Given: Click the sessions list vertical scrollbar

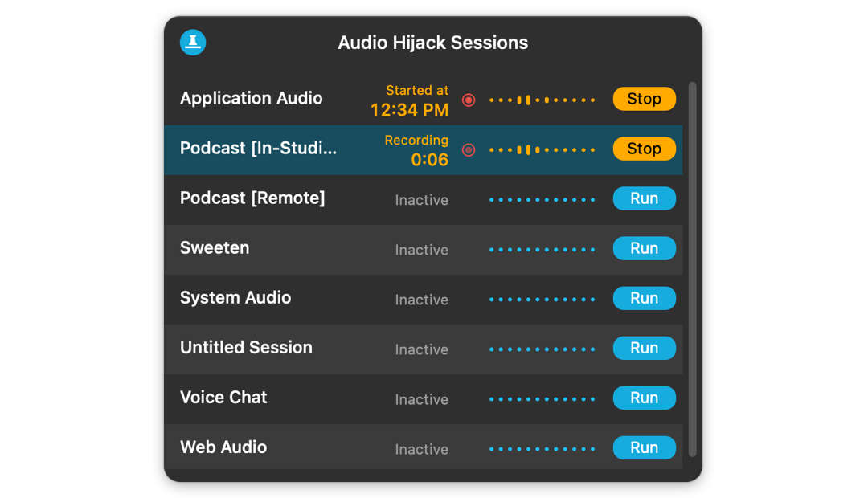Looking at the screenshot, I should 692,269.
